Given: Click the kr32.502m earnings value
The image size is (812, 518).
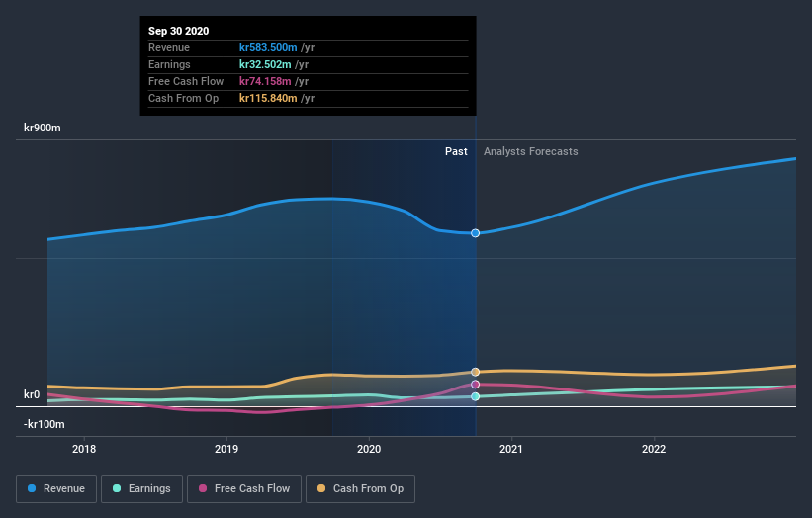Looking at the screenshot, I should (x=265, y=64).
